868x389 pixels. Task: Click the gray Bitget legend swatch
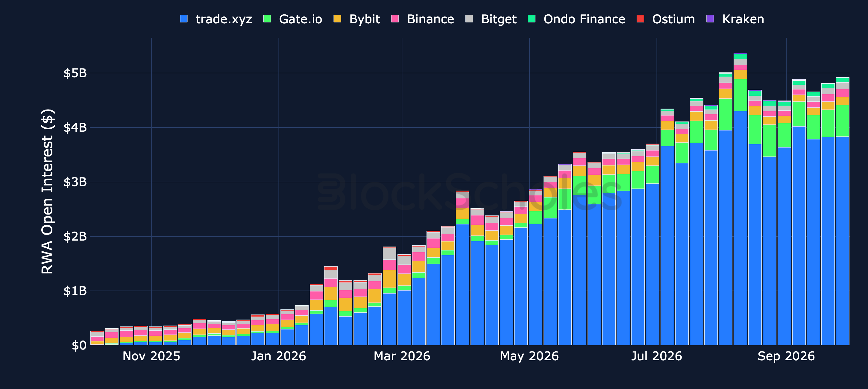tap(469, 19)
